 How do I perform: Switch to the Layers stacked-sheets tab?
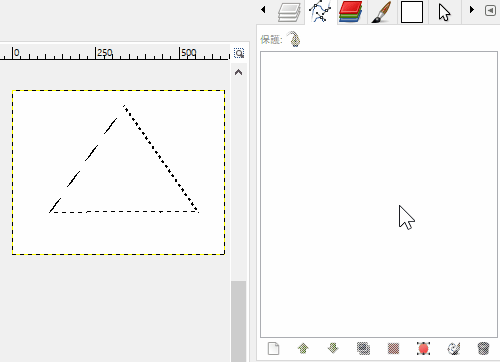pos(289,12)
